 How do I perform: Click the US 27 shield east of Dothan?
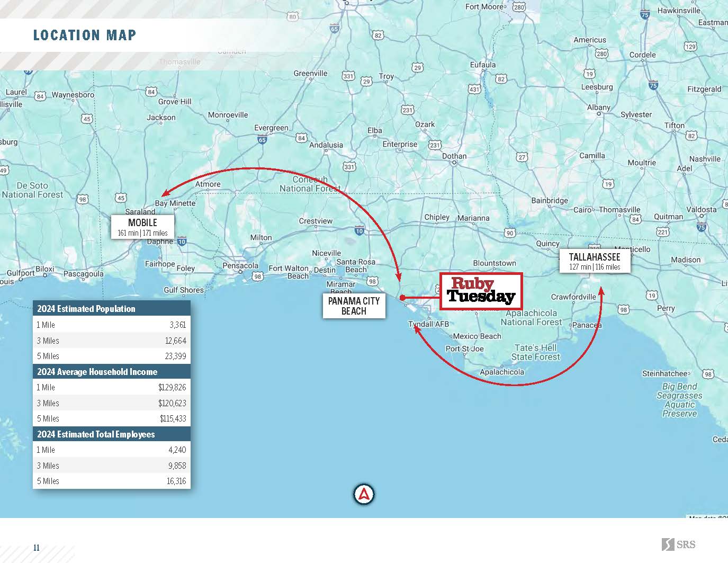tap(523, 157)
